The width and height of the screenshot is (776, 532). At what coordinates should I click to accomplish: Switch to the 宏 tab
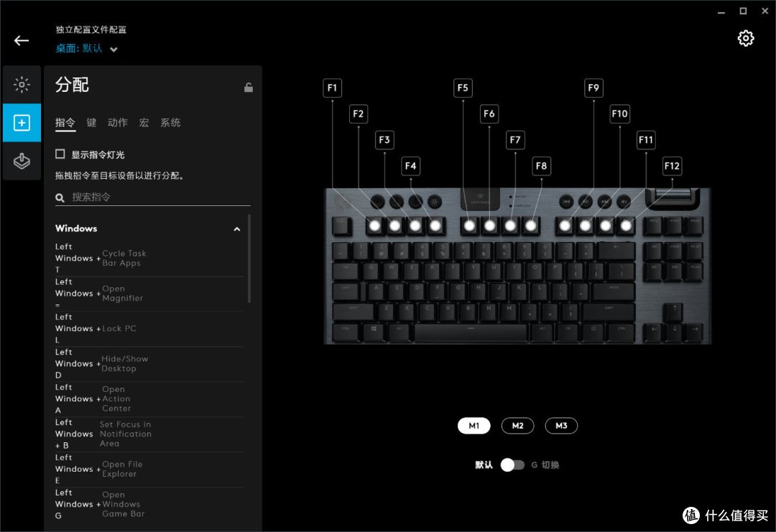point(144,122)
